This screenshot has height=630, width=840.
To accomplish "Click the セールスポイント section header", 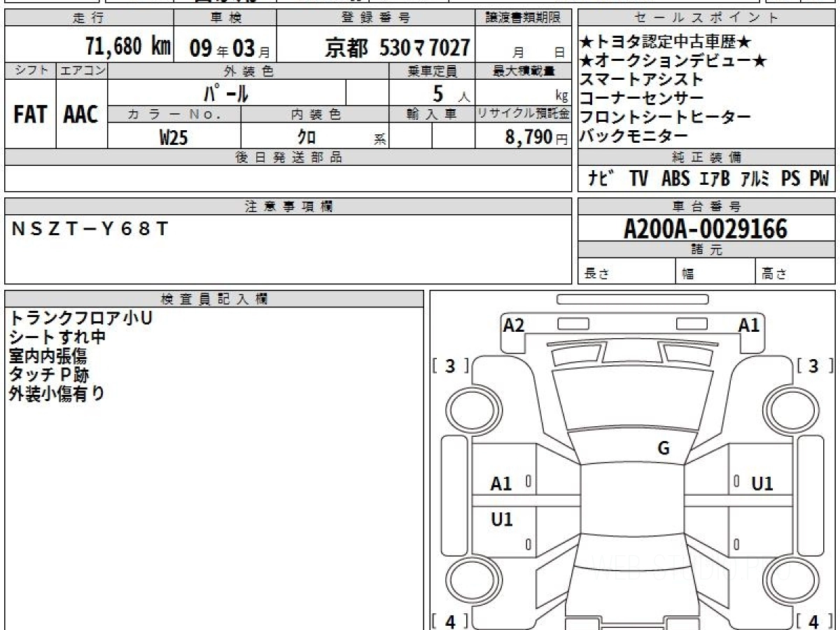I will 706,18.
